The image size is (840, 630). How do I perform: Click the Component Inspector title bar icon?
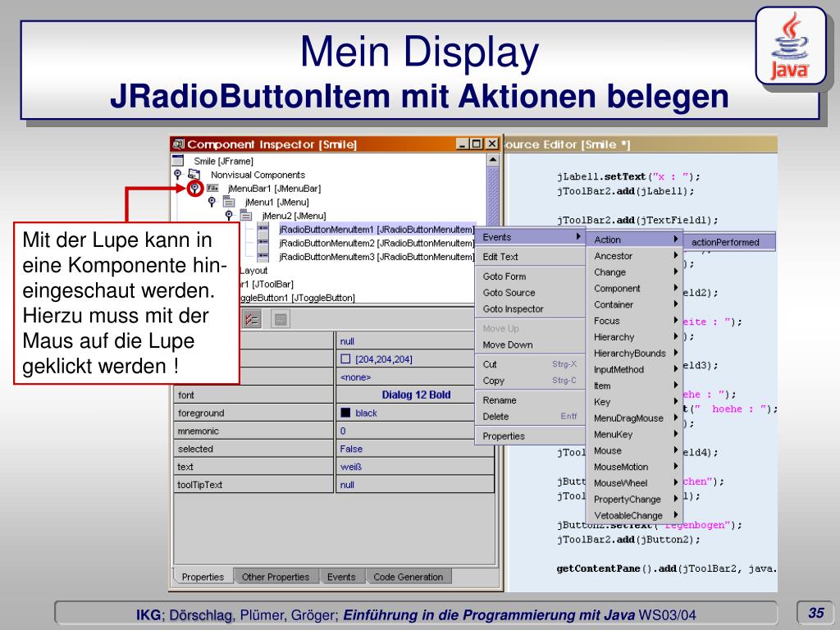pos(178,144)
